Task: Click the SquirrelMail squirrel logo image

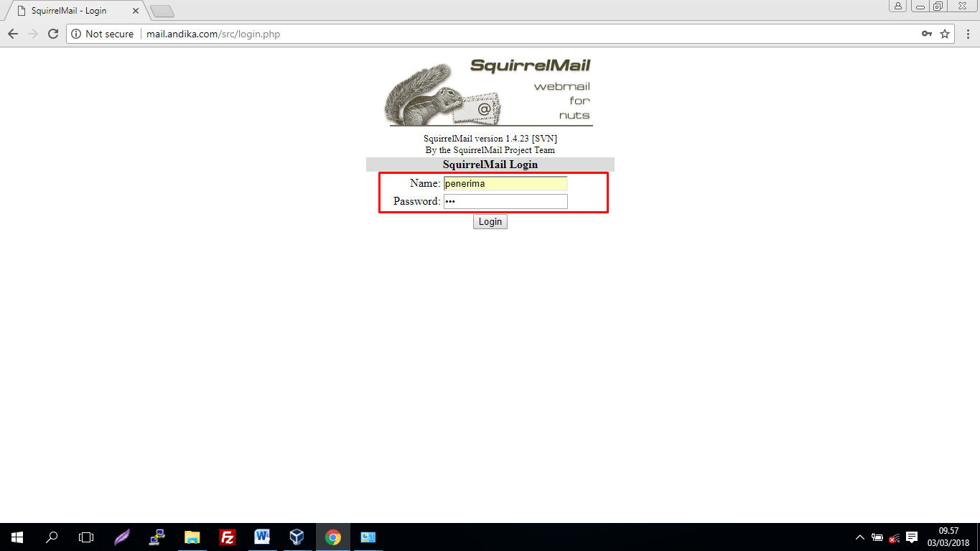Action: click(490, 93)
